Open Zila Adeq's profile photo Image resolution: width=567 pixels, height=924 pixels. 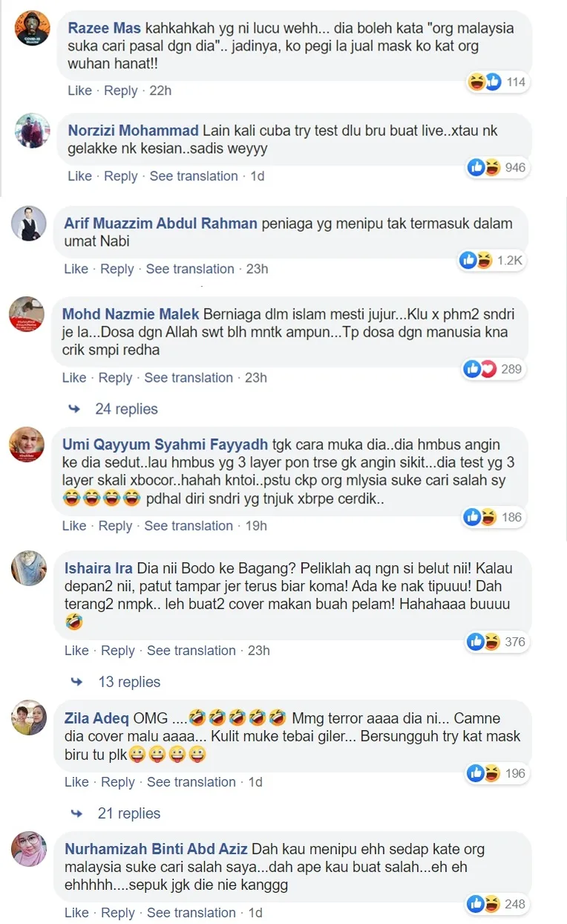28,718
